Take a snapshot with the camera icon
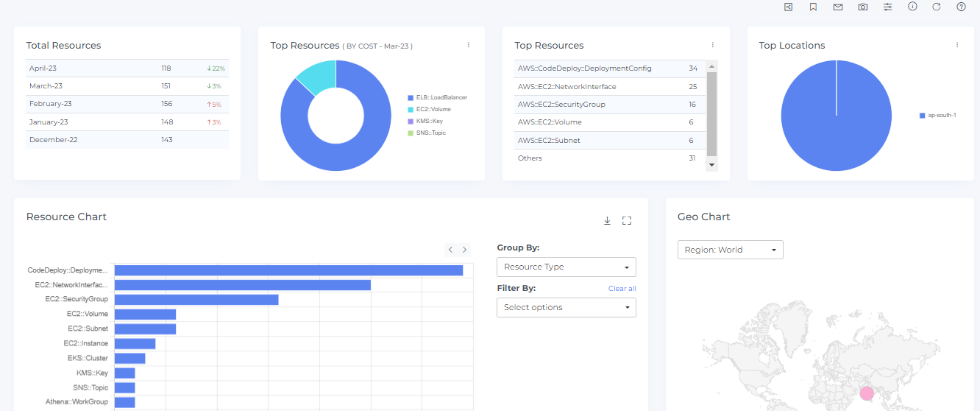 click(x=862, y=7)
